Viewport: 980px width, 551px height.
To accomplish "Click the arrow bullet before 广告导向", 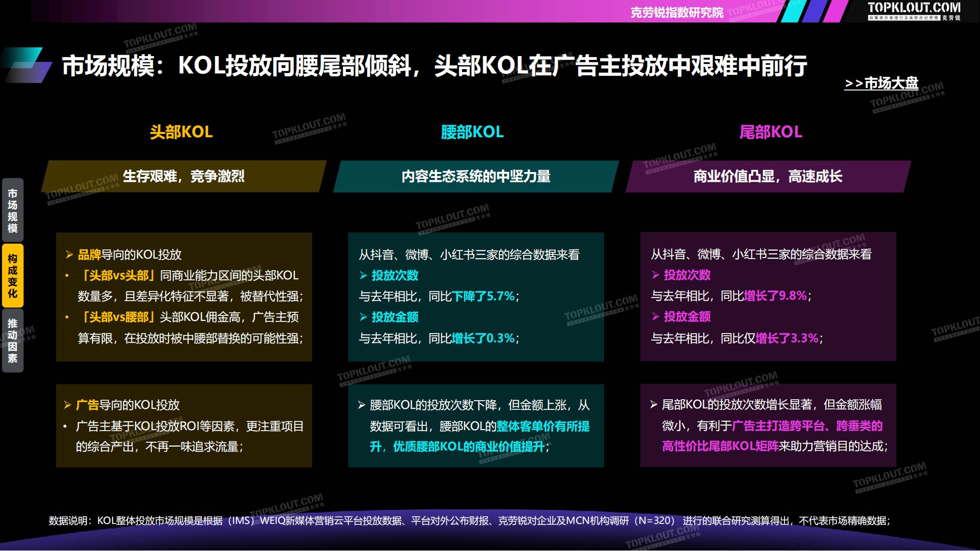I will click(x=68, y=405).
